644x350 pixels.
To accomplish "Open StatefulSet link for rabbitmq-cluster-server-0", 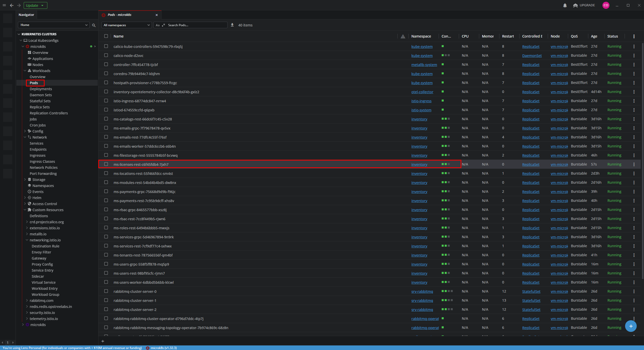I will click(531, 292).
